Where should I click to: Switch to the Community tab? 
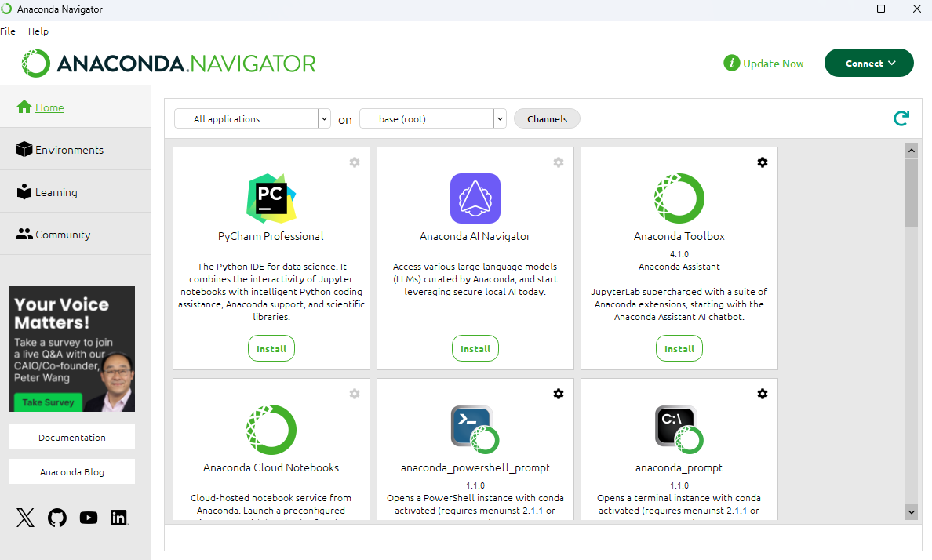tap(75, 235)
